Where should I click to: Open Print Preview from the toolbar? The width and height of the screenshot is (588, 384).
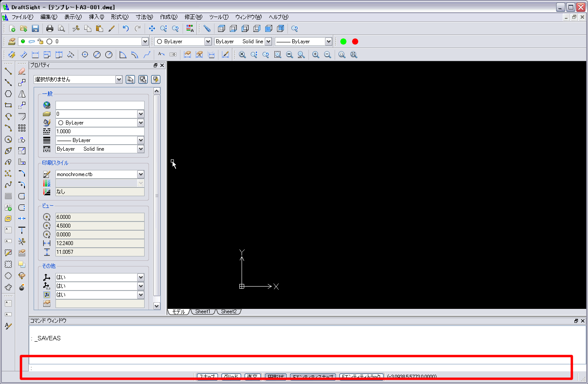[x=61, y=28]
